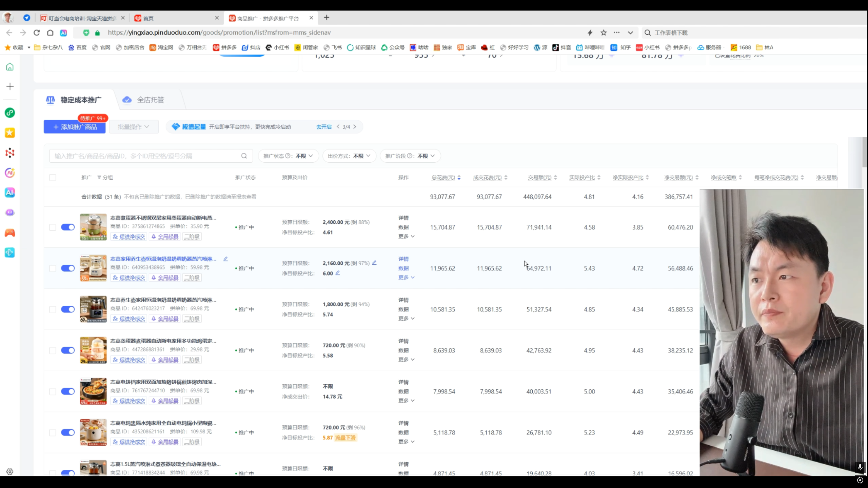
Task: Toggle off promotion for 志高煮蛋器 product
Action: coord(67,227)
